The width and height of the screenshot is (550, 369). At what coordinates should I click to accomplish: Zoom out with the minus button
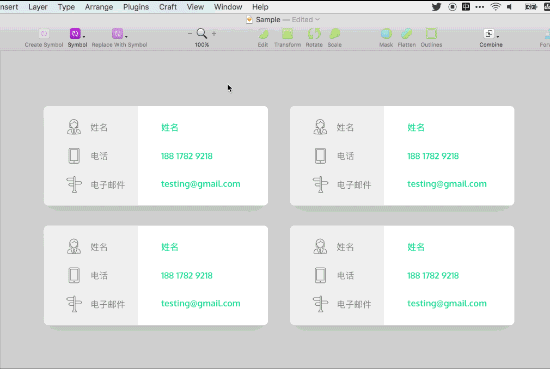pos(190,34)
